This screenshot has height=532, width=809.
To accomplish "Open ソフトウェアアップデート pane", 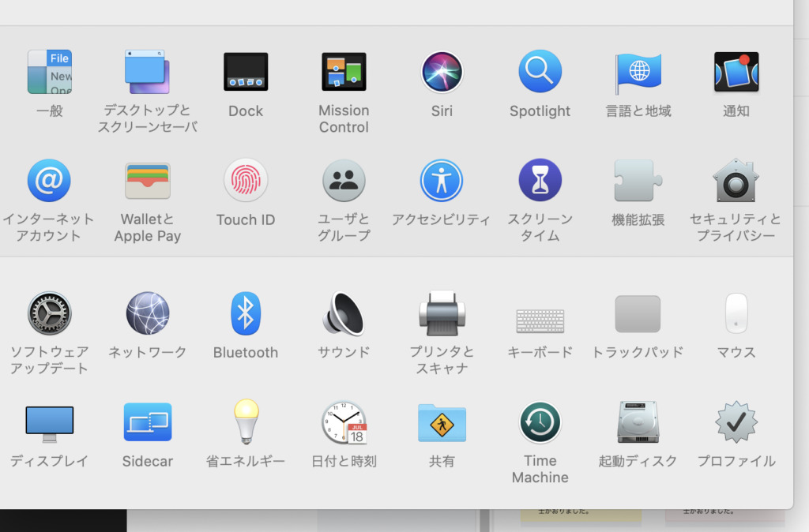I will pos(50,313).
